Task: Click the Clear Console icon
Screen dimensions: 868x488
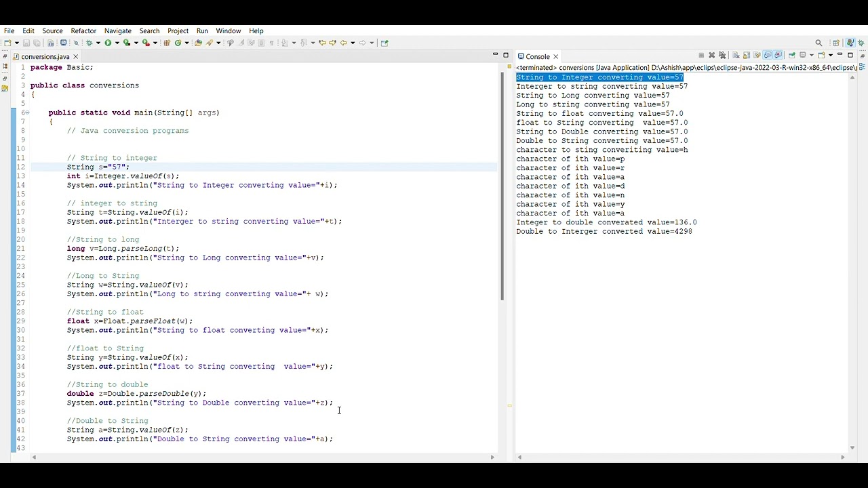Action: (736, 55)
